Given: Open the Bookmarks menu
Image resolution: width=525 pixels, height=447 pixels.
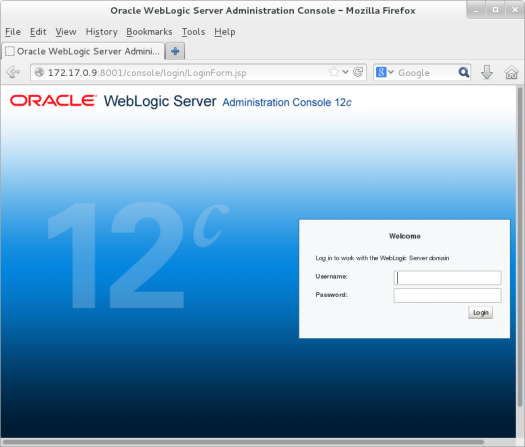Looking at the screenshot, I should [149, 32].
